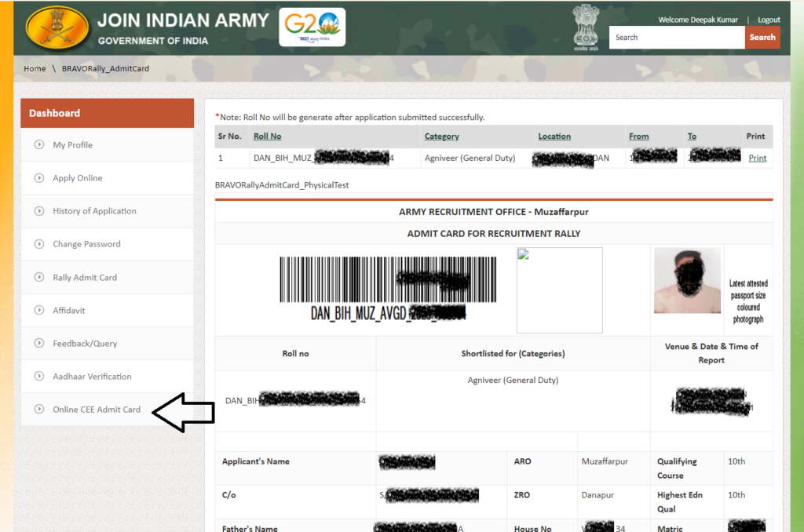Click BRAVORally_AdmitCard breadcrumb text
Image resolution: width=804 pixels, height=532 pixels.
coord(106,69)
